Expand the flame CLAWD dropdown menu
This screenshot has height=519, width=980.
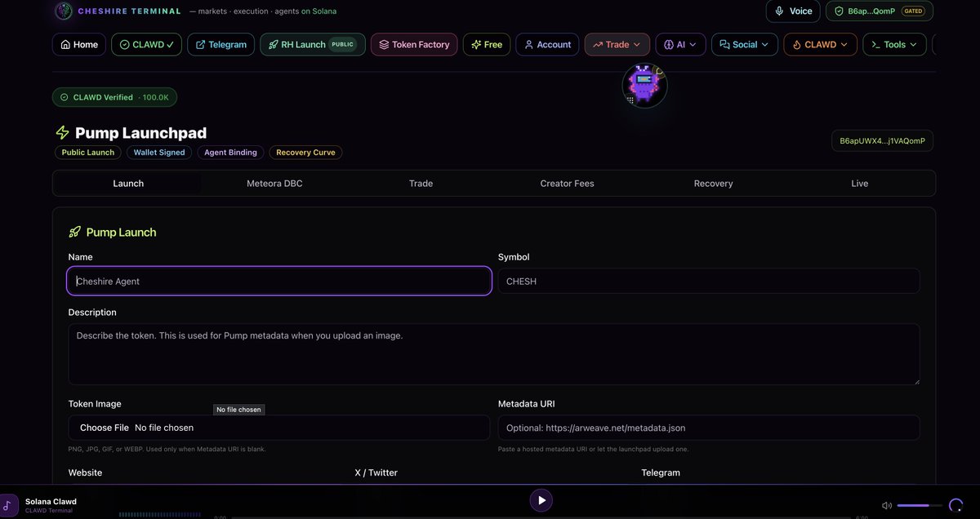820,45
